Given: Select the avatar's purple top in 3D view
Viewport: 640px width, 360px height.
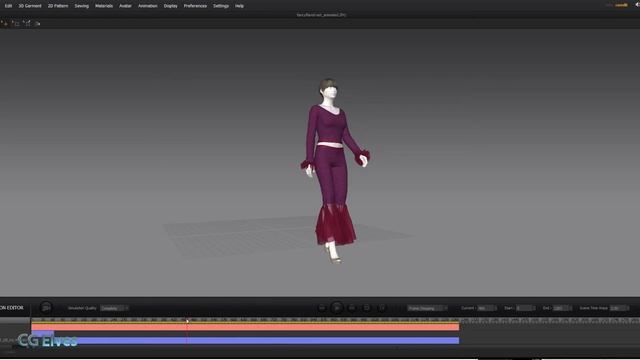Looking at the screenshot, I should tap(329, 127).
